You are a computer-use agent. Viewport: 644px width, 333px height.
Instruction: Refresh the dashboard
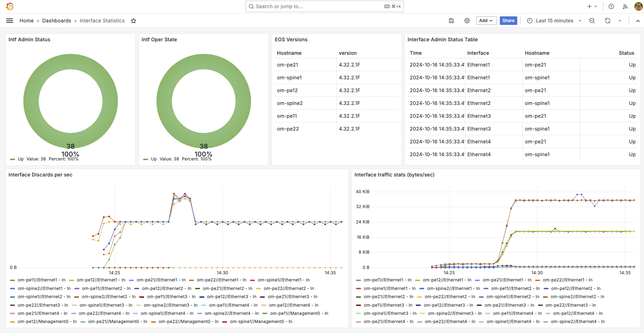click(608, 21)
